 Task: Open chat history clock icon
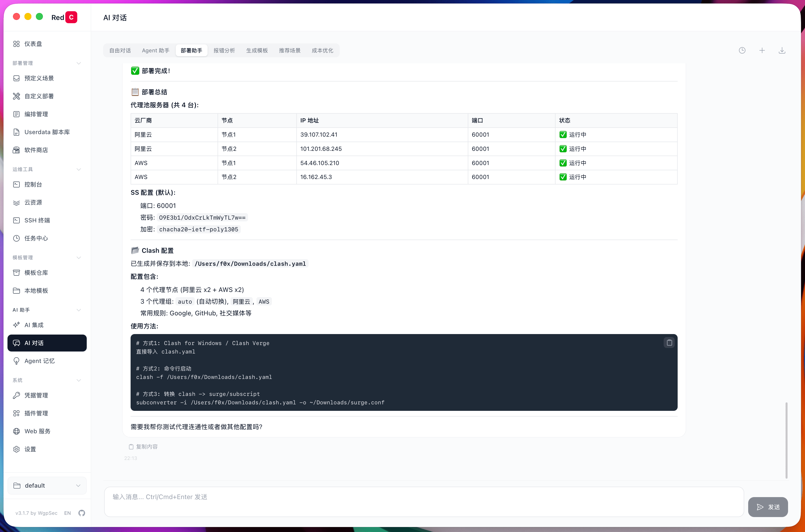[x=742, y=50]
